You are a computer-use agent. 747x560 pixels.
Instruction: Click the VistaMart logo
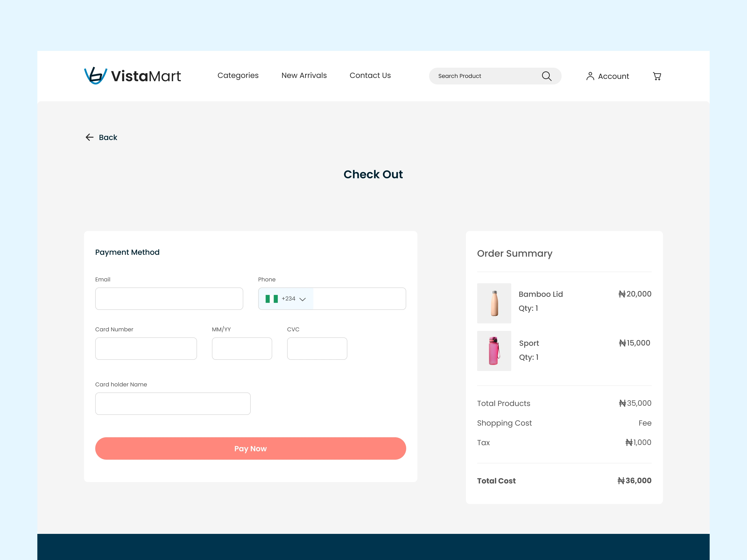pos(132,76)
